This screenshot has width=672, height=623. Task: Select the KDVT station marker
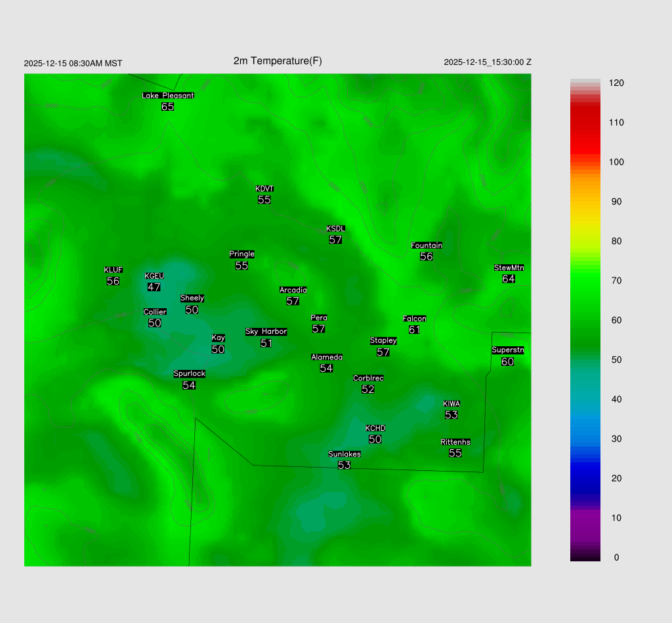(x=264, y=190)
